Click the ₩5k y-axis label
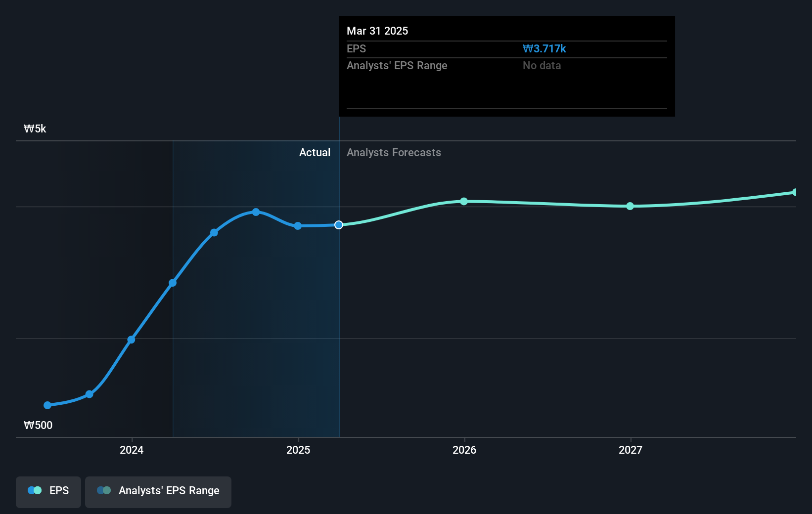The image size is (812, 514). point(35,129)
